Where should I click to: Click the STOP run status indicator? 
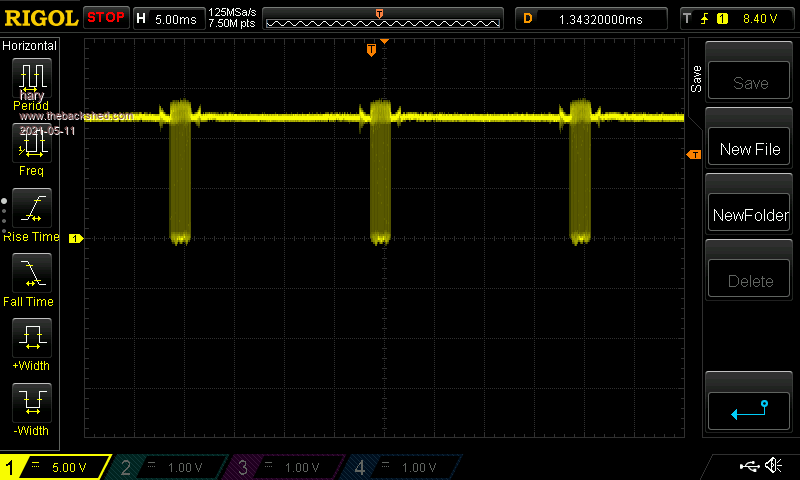coord(106,18)
